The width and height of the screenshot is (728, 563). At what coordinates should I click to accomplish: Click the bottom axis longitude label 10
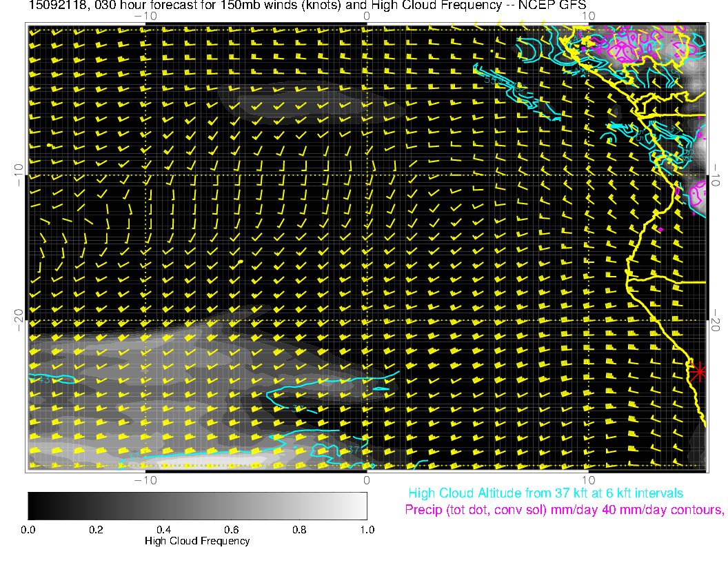[x=587, y=480]
